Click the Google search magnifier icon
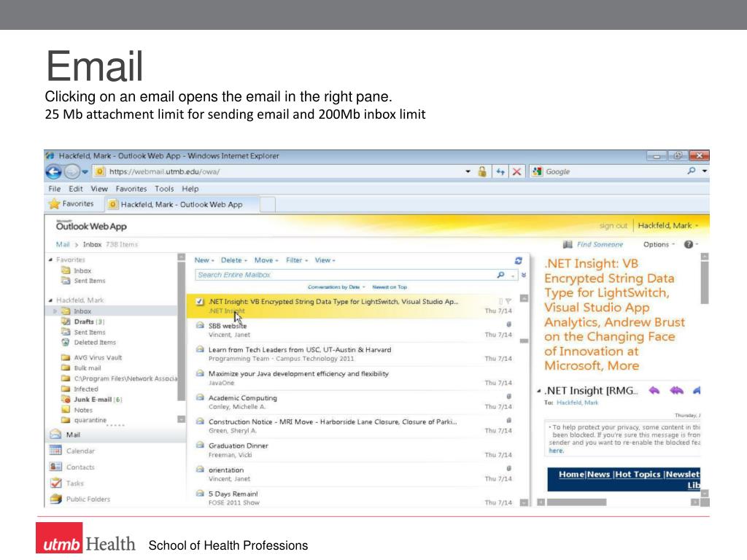Image resolution: width=747 pixels, height=560 pixels. [x=692, y=171]
